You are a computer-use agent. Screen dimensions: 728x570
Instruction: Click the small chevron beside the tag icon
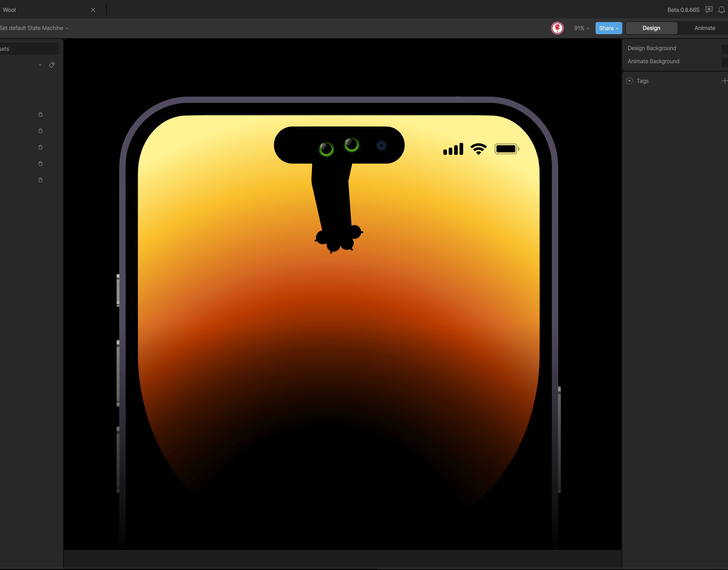tap(40, 65)
